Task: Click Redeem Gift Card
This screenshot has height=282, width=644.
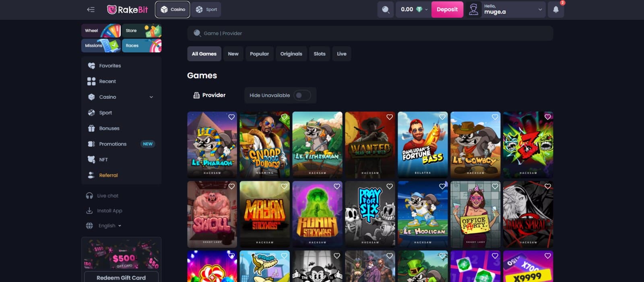Action: tap(121, 278)
